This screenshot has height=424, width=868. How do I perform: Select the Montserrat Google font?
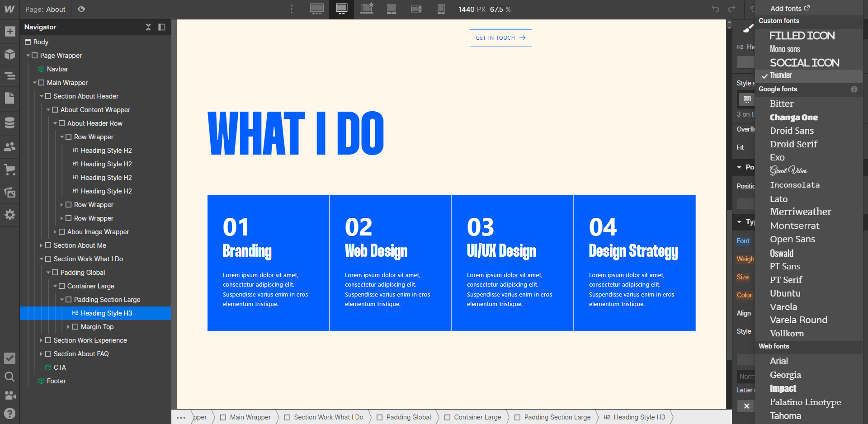pos(794,226)
